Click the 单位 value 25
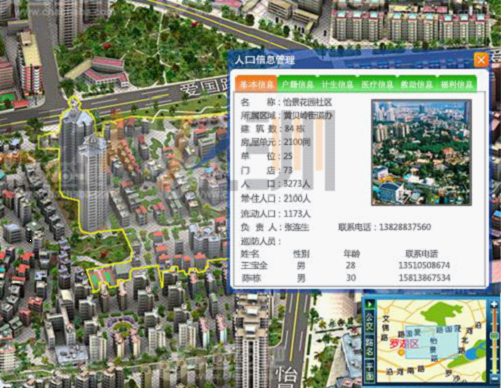Viewport: 501px width, 388px height. click(288, 156)
